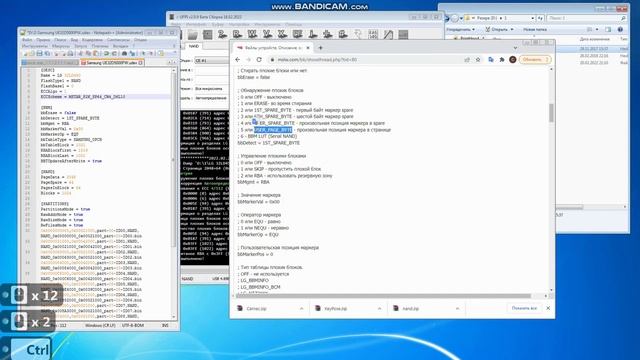Go back in the browser
Screen dimensions: 640x360
click(x=238, y=60)
